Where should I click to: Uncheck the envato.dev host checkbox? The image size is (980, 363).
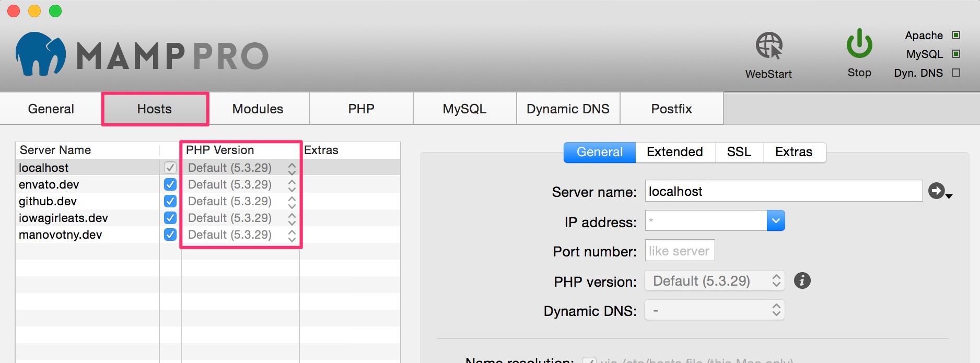click(x=170, y=184)
